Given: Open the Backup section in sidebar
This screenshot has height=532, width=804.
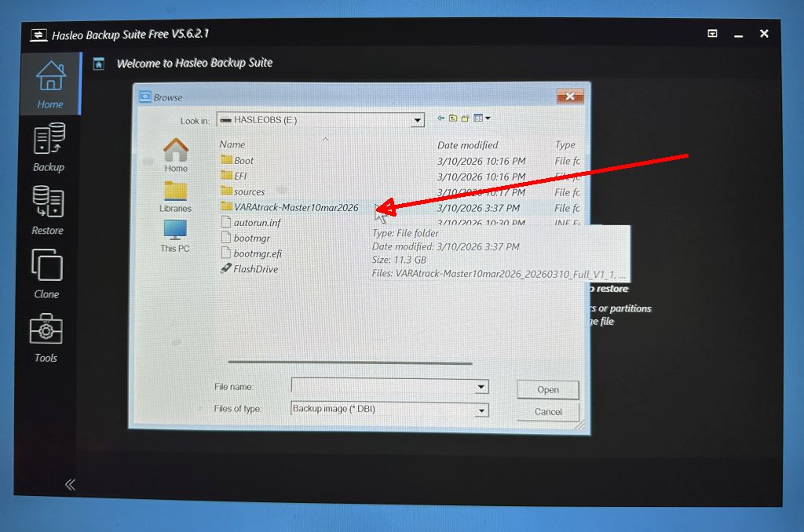Looking at the screenshot, I should 49,147.
